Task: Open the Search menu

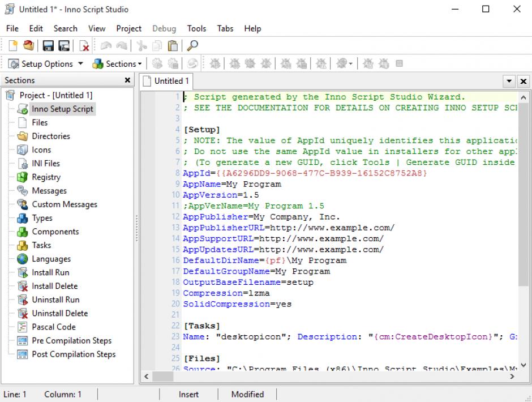Action: pyautogui.click(x=66, y=28)
